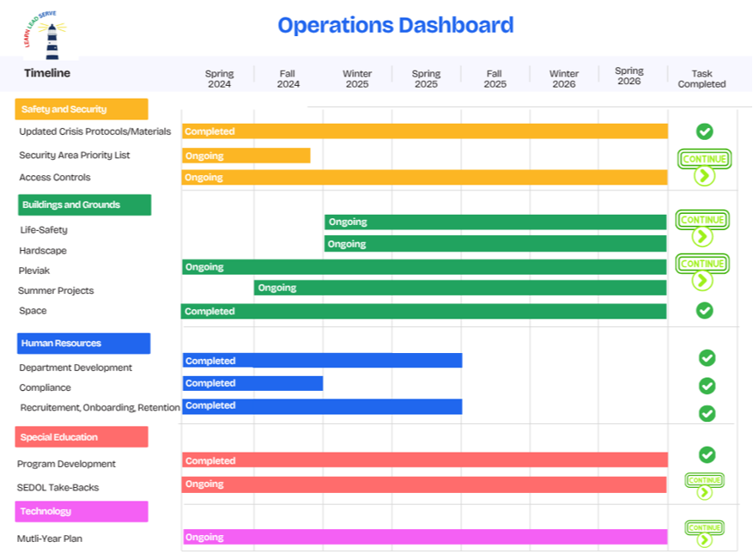Click the Operations Dashboard title
The image size is (753, 560).
pyautogui.click(x=395, y=25)
